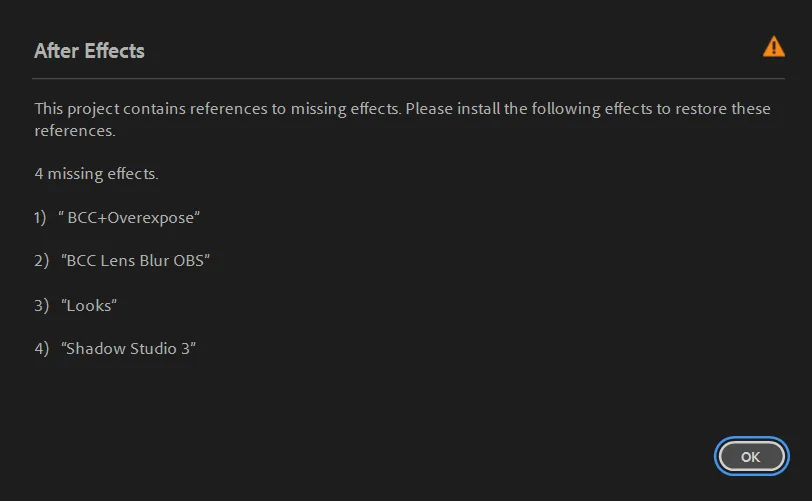This screenshot has height=501, width=812.
Task: Click the list number "1)"
Action: point(40,217)
